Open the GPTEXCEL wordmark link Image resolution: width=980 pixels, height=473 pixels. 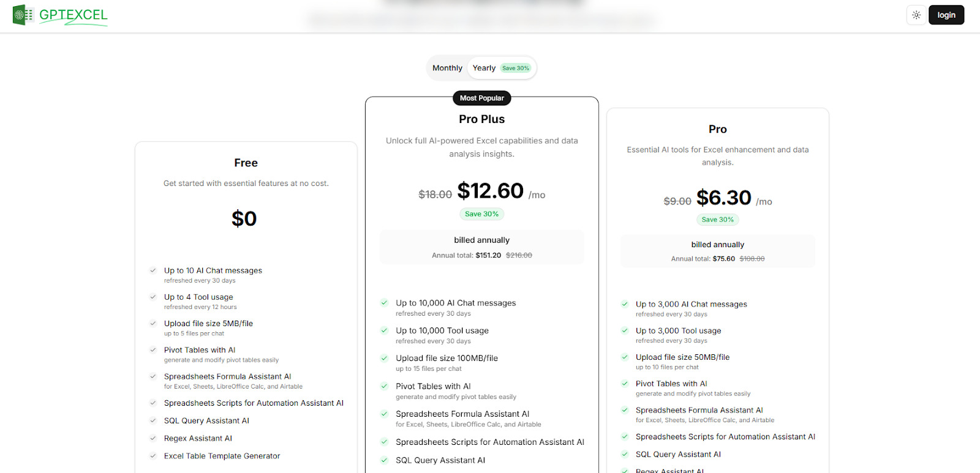tap(73, 14)
